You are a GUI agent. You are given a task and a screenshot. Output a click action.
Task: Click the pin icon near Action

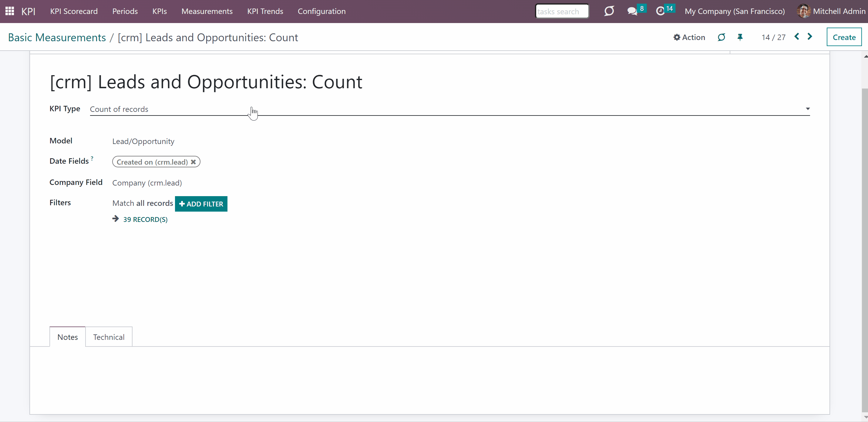point(740,37)
